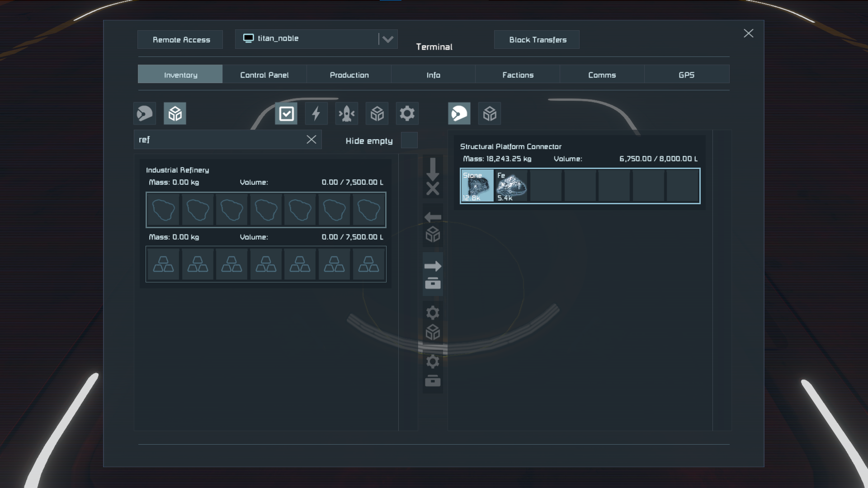Click the Terminal title text
Image resolution: width=868 pixels, height=488 pixels.
tap(434, 47)
